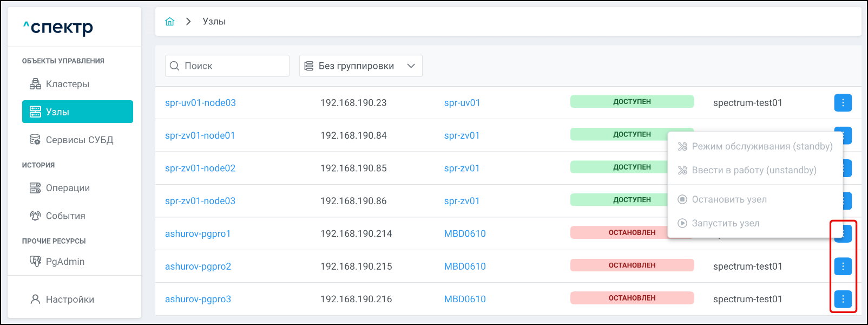
Task: Open the События page
Action: coord(65,216)
